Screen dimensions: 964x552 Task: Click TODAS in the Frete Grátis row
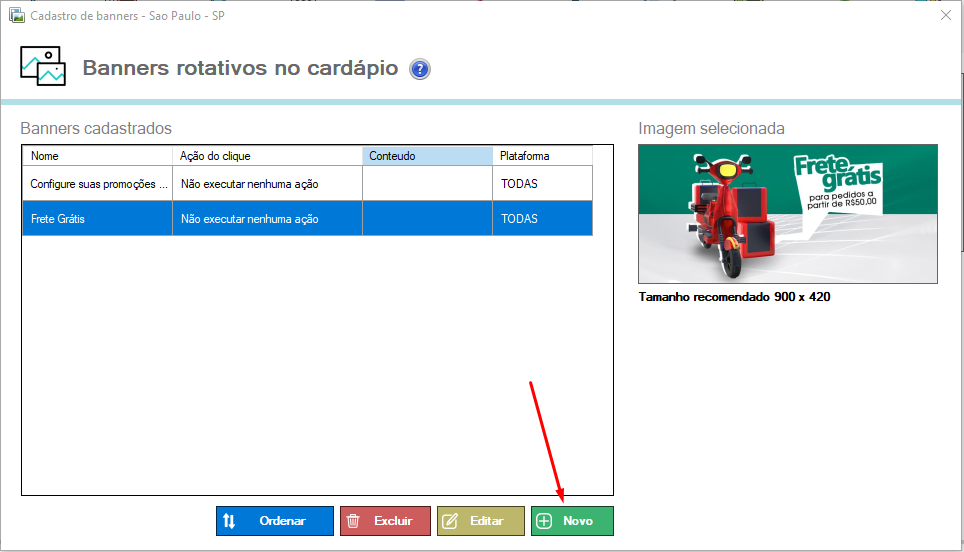[519, 219]
